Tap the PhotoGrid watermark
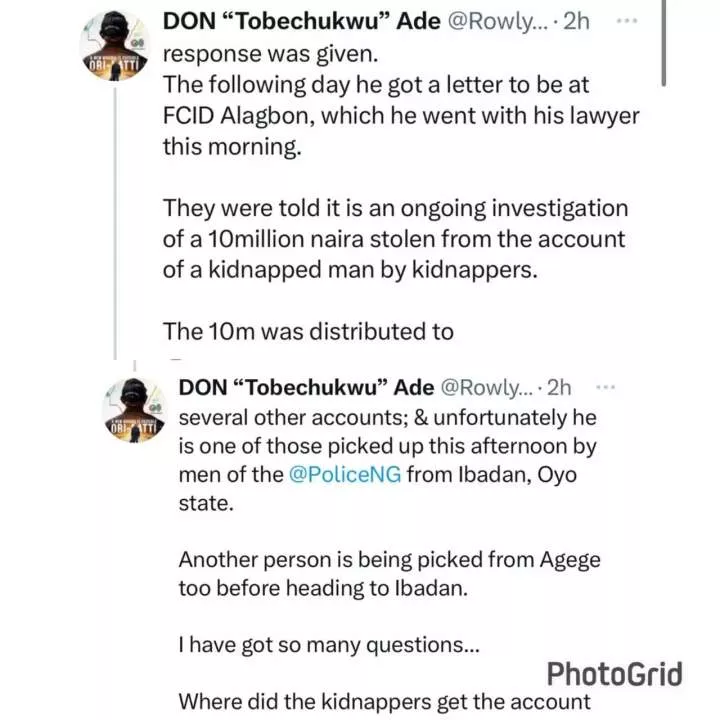The width and height of the screenshot is (720, 720). 614,674
